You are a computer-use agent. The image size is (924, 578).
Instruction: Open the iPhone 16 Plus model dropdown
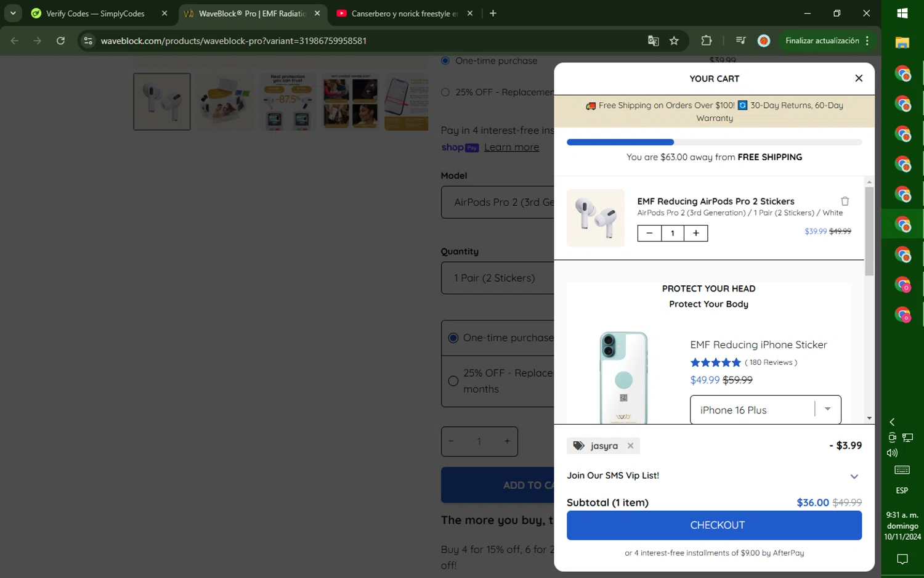click(x=766, y=410)
